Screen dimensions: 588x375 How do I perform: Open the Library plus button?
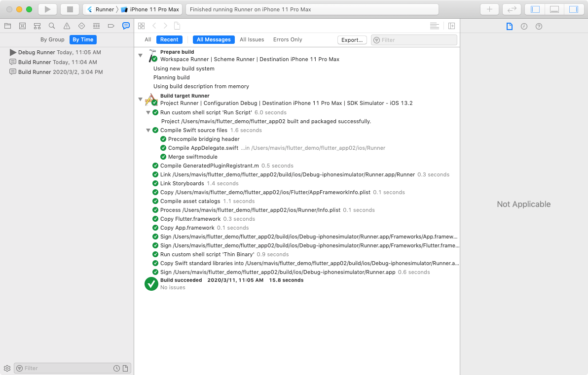click(x=489, y=9)
